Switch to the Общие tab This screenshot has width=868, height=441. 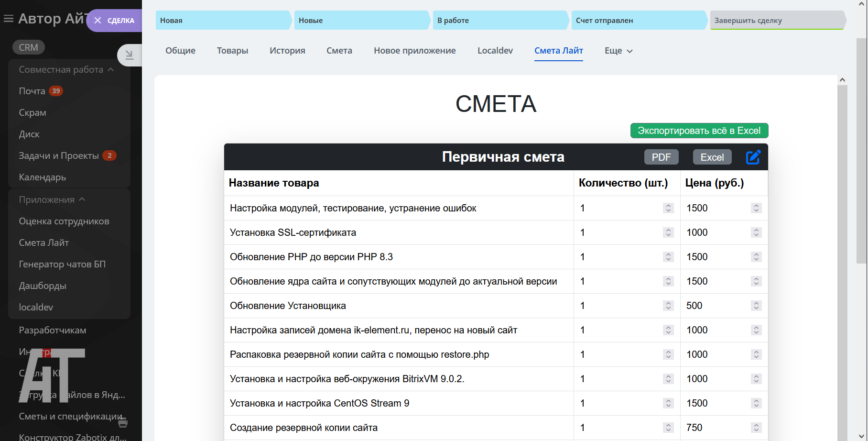click(x=180, y=51)
